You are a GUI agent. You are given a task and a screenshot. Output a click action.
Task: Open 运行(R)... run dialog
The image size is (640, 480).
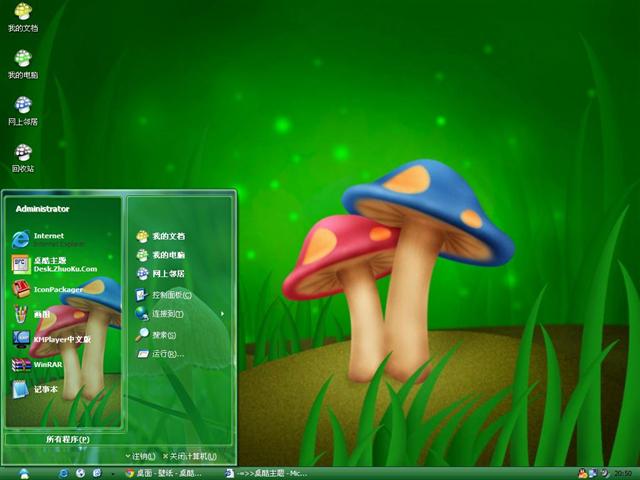pyautogui.click(x=160, y=353)
